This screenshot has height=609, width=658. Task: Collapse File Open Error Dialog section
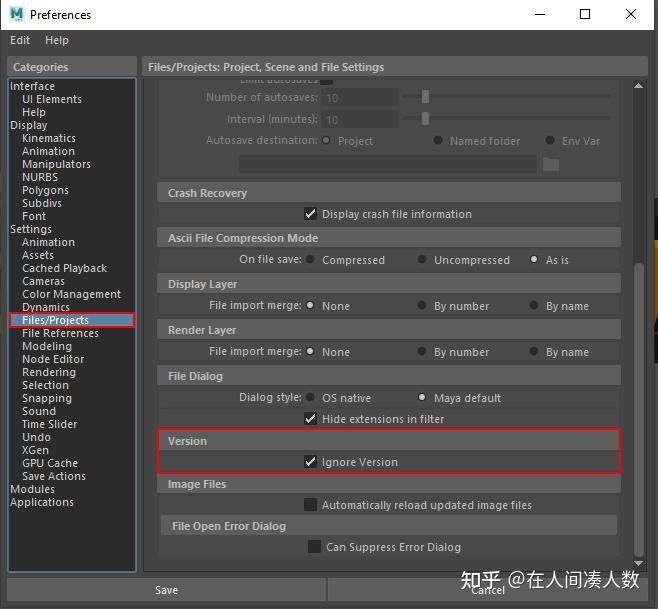click(x=389, y=526)
